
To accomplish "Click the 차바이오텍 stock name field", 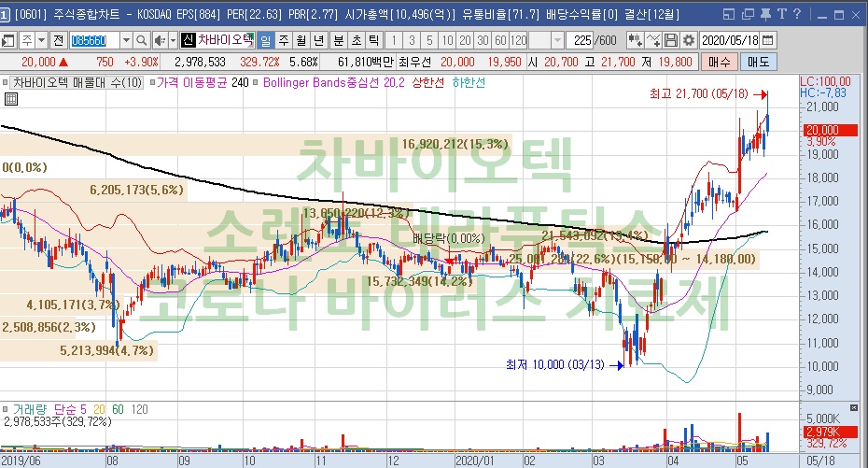I will point(225,40).
